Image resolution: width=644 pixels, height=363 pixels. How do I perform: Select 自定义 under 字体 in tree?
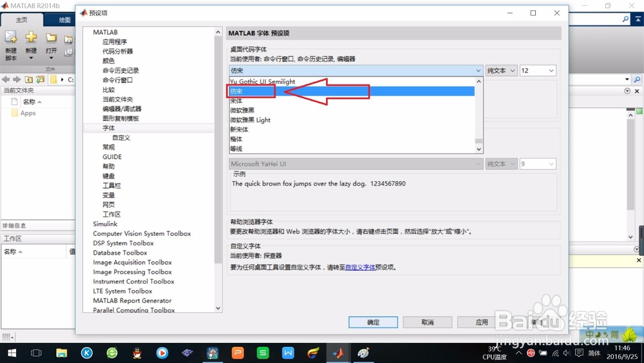click(121, 138)
